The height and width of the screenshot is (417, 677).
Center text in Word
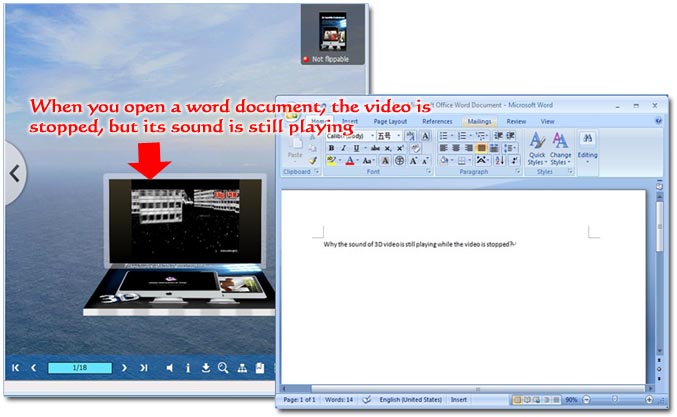(x=456, y=148)
